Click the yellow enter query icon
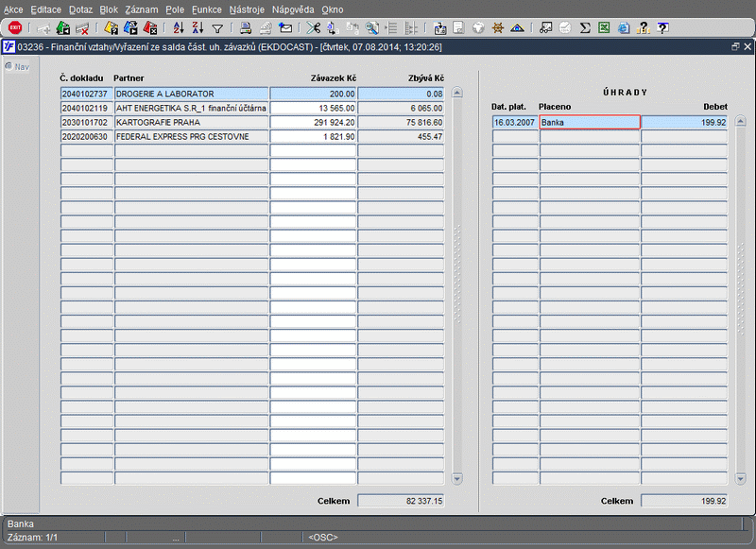The image size is (756, 549). click(x=112, y=28)
